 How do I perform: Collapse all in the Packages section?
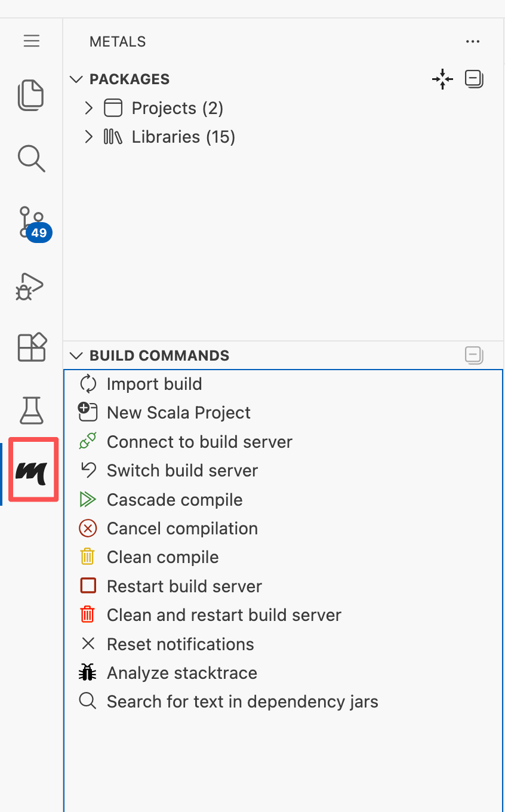click(474, 79)
